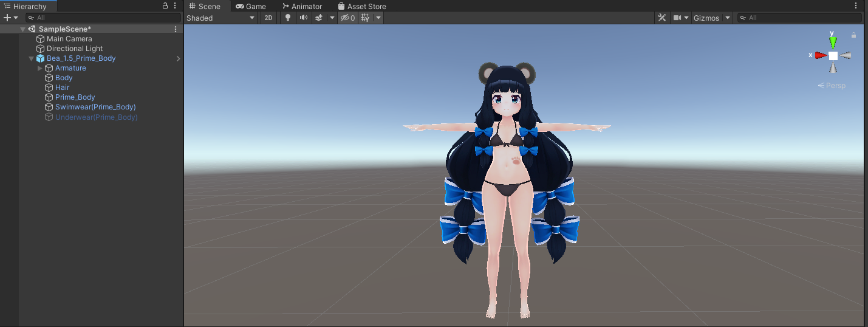Lock the Hierarchy panel with the padlock
Screen dimensions: 868x327
click(165, 5)
